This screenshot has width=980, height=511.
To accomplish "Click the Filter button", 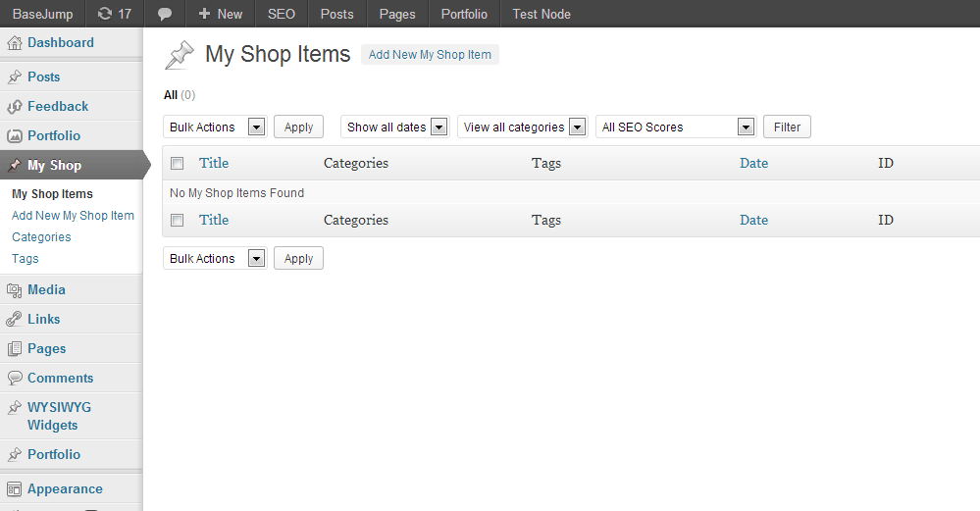I will [x=787, y=127].
